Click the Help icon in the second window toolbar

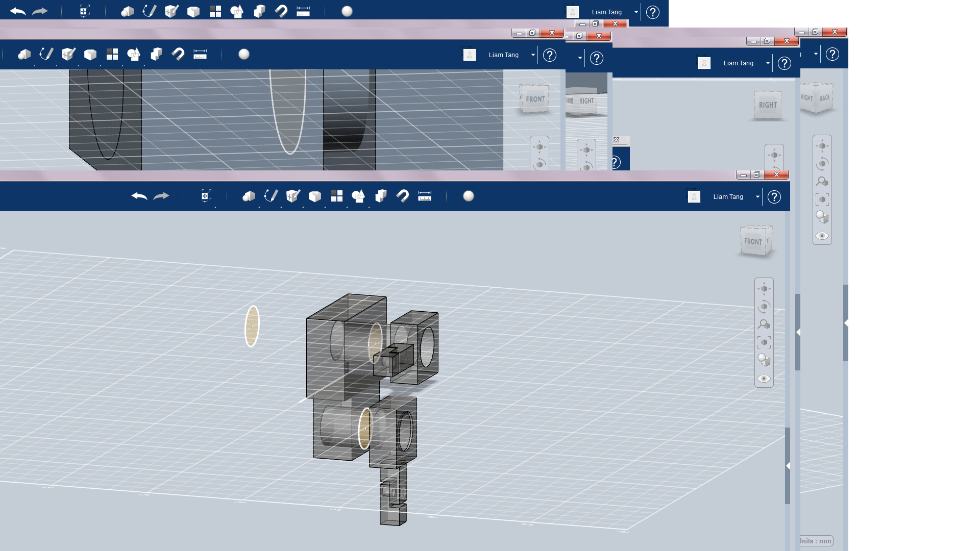[x=550, y=55]
